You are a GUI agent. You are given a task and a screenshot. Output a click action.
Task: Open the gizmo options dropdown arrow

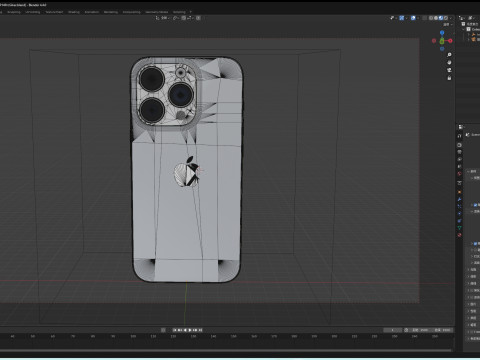(x=406, y=18)
